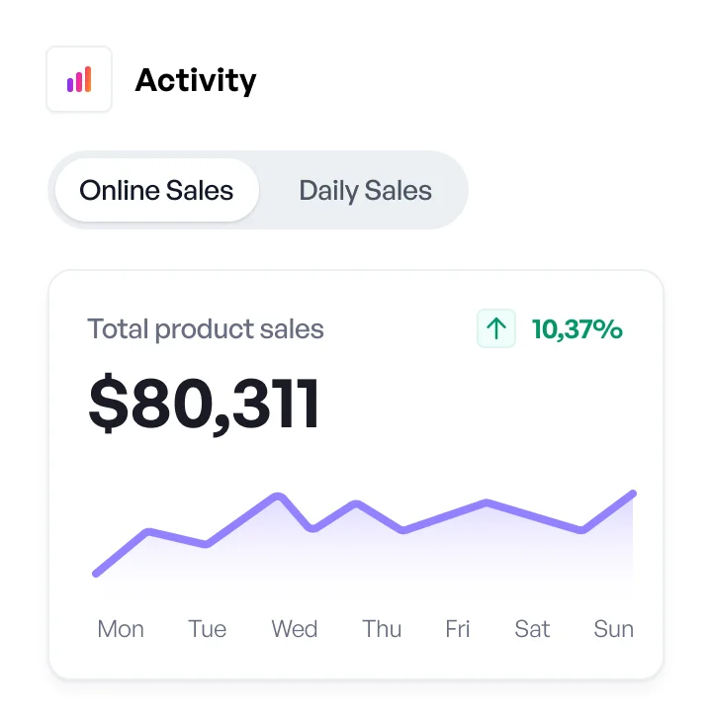712x728 pixels.
Task: Click the chart line's starting point above Mon
Action: coord(96,573)
